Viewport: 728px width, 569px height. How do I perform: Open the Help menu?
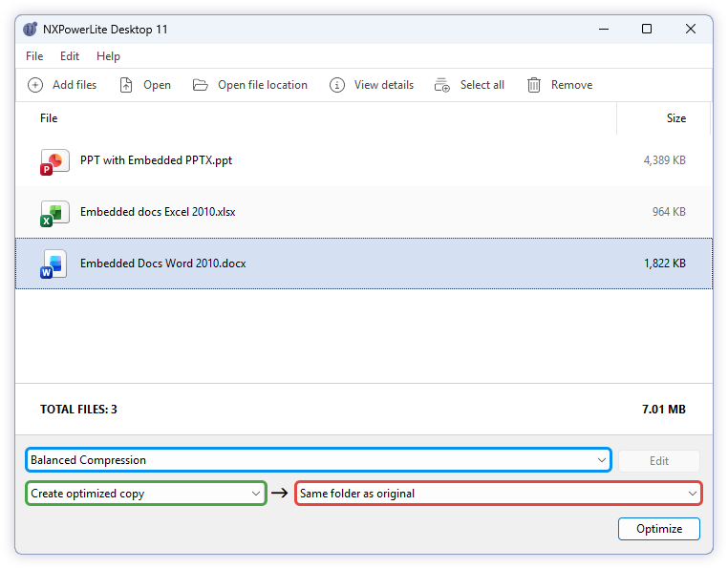[108, 56]
